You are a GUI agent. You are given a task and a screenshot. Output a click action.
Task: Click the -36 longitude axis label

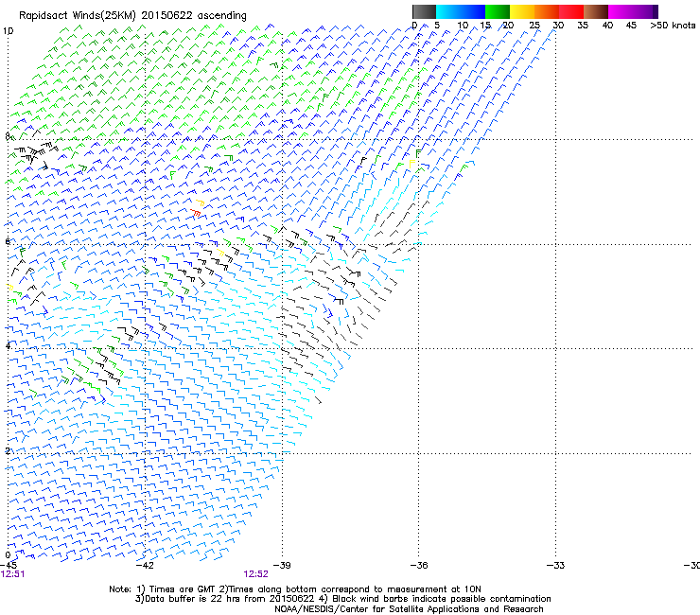point(419,566)
